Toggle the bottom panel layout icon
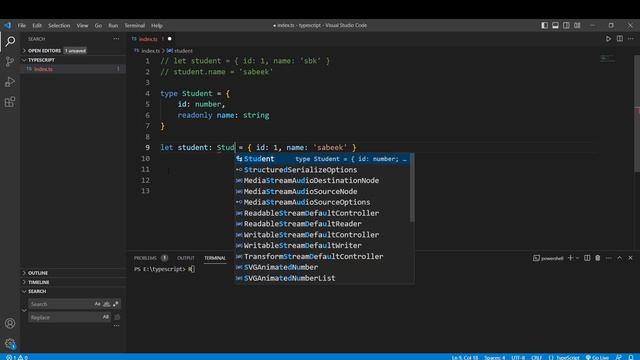 coord(556,25)
